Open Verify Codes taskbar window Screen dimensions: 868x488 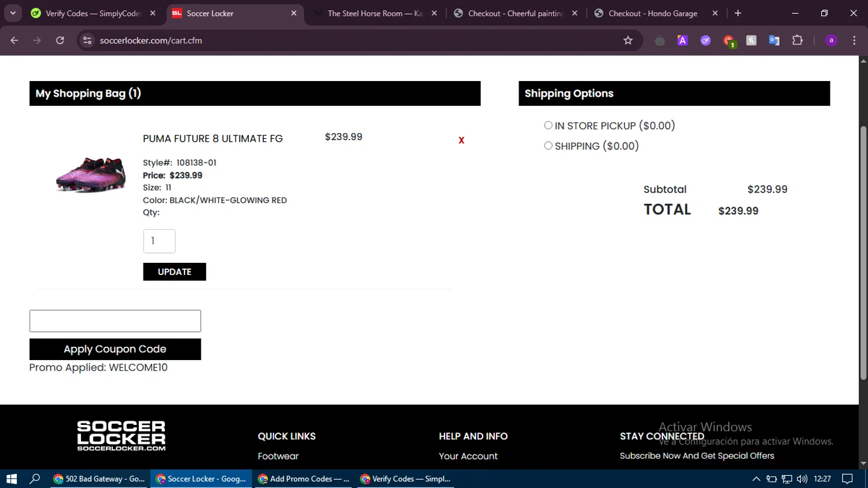coord(406,479)
